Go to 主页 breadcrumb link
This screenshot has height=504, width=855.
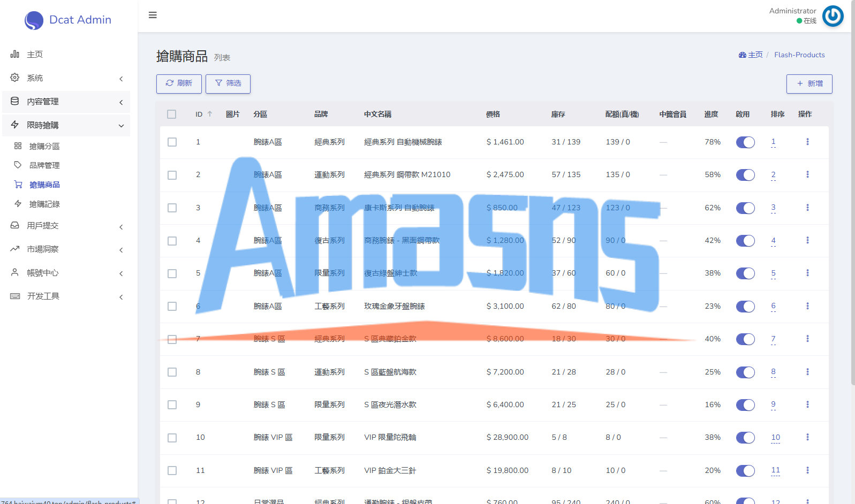[751, 55]
